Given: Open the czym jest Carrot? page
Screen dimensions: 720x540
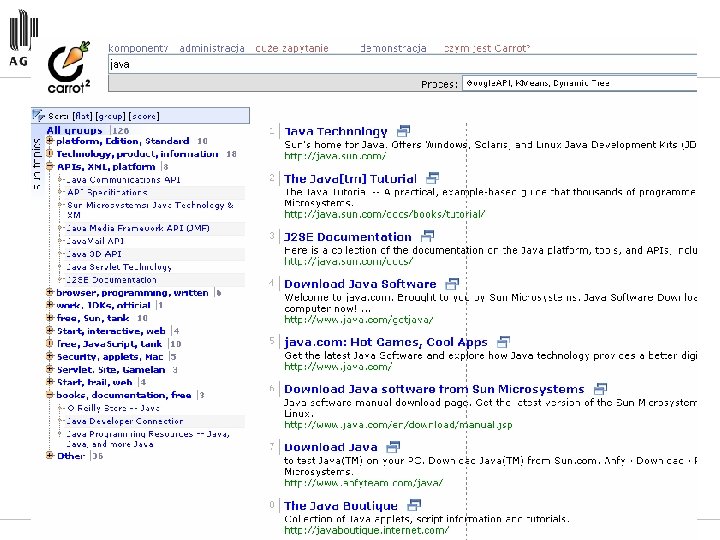Looking at the screenshot, I should pos(487,48).
